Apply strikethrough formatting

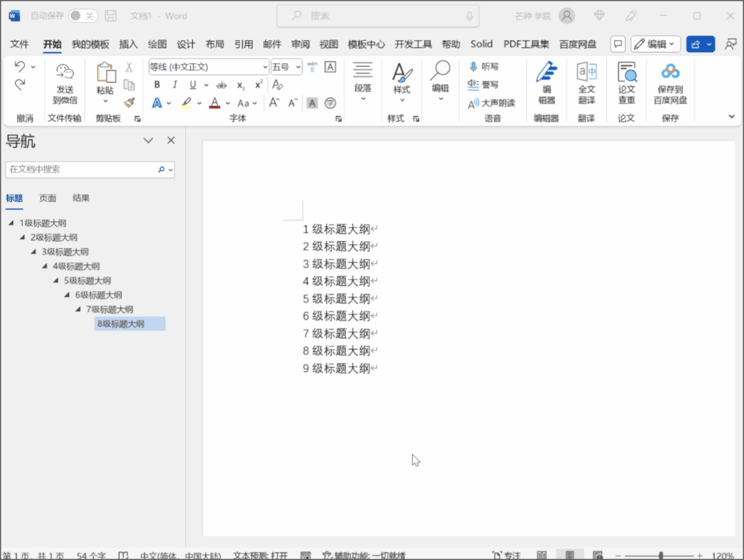pyautogui.click(x=221, y=85)
